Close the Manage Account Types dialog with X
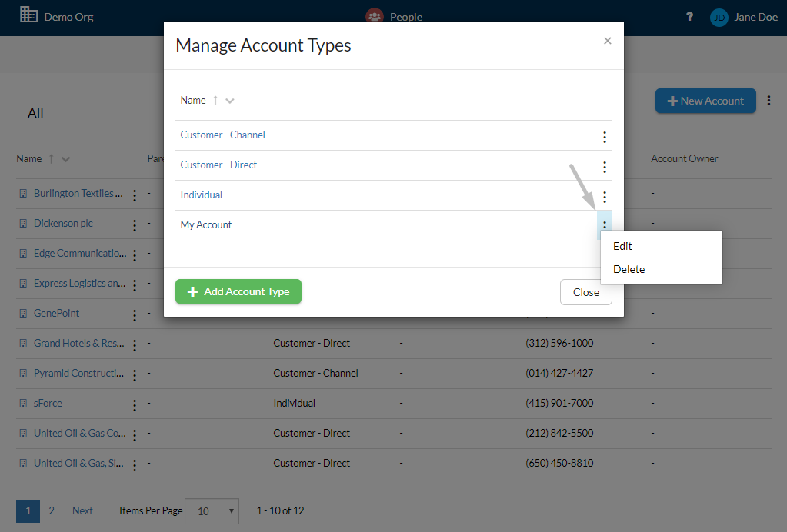 click(607, 41)
